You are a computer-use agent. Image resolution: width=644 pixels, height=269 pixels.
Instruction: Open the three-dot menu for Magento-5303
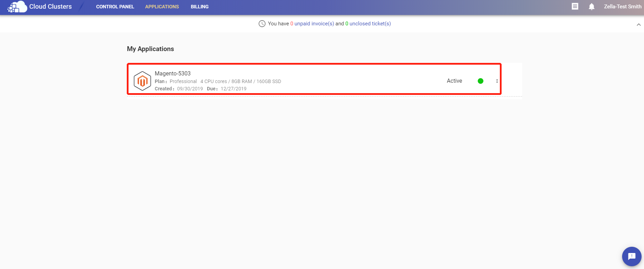(x=497, y=81)
